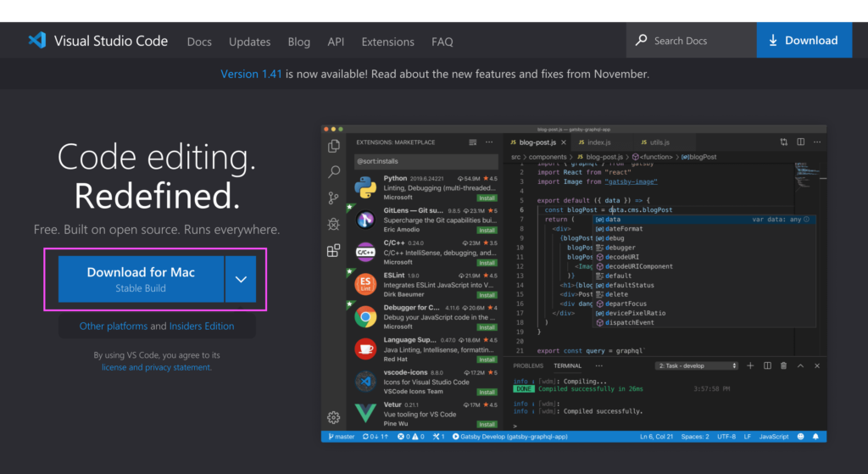The image size is (868, 474).
Task: Click errors and warnings count in status bar
Action: [411, 437]
